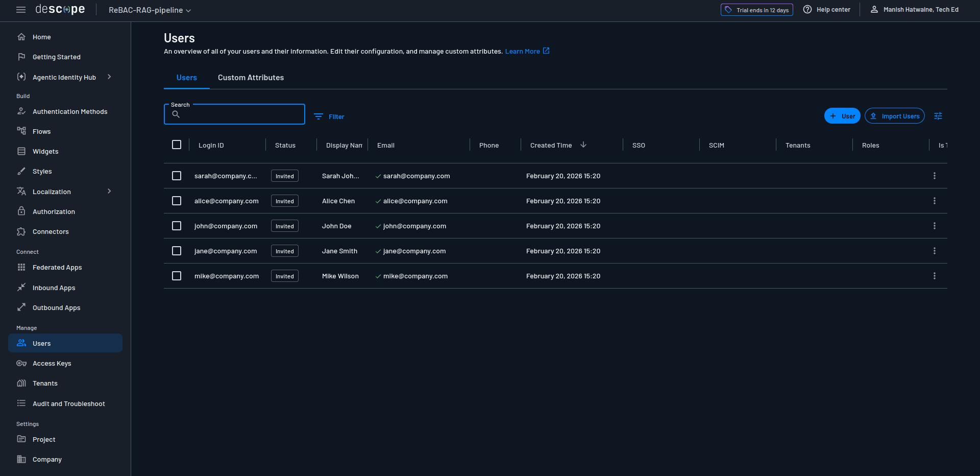The image size is (980, 476).
Task: Click the Descope logo
Action: click(x=60, y=9)
